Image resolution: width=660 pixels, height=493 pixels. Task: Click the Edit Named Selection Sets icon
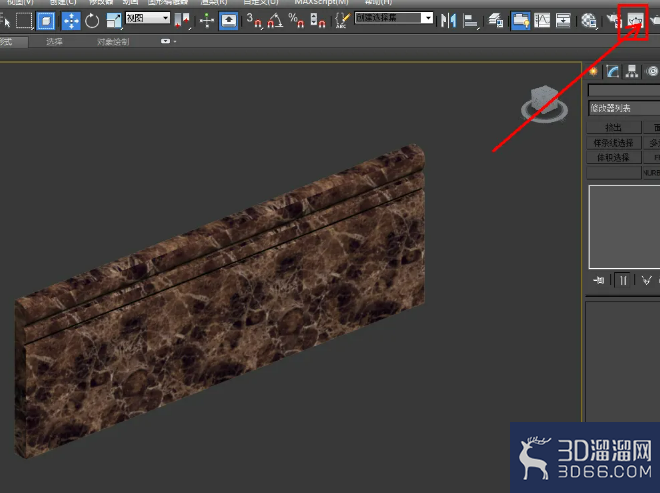pyautogui.click(x=343, y=20)
